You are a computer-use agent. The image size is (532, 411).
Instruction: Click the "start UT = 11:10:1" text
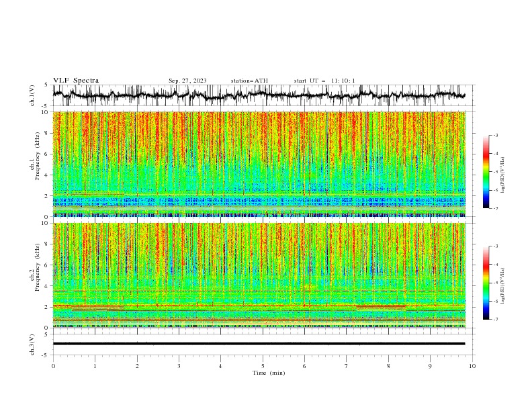(324, 81)
